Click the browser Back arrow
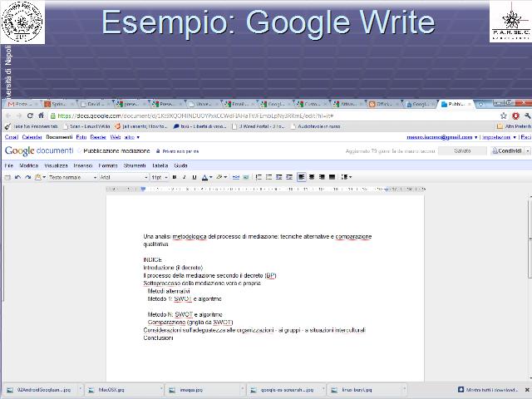The height and width of the screenshot is (399, 532). point(9,116)
